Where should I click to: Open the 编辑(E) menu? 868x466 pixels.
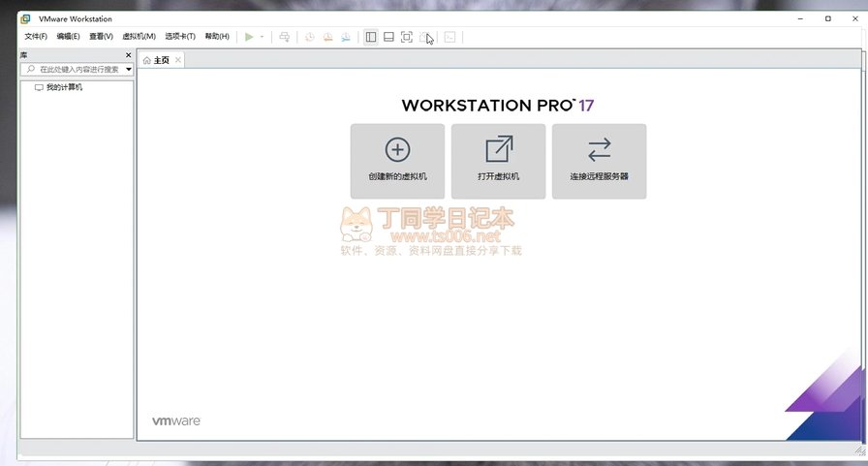pos(68,37)
